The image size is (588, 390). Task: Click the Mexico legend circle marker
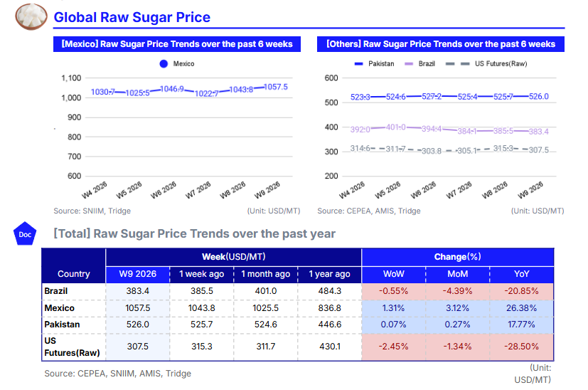pos(164,64)
